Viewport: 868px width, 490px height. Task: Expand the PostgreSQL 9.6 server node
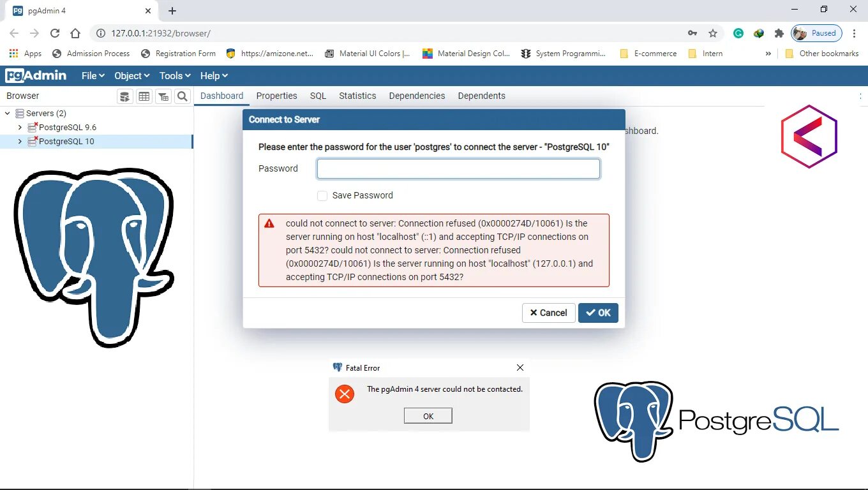[x=20, y=127]
